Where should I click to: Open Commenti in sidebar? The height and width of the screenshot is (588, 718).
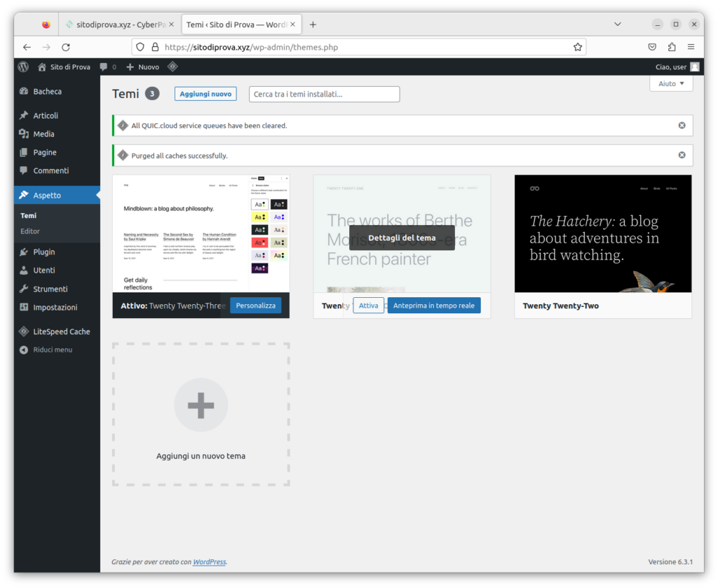50,171
